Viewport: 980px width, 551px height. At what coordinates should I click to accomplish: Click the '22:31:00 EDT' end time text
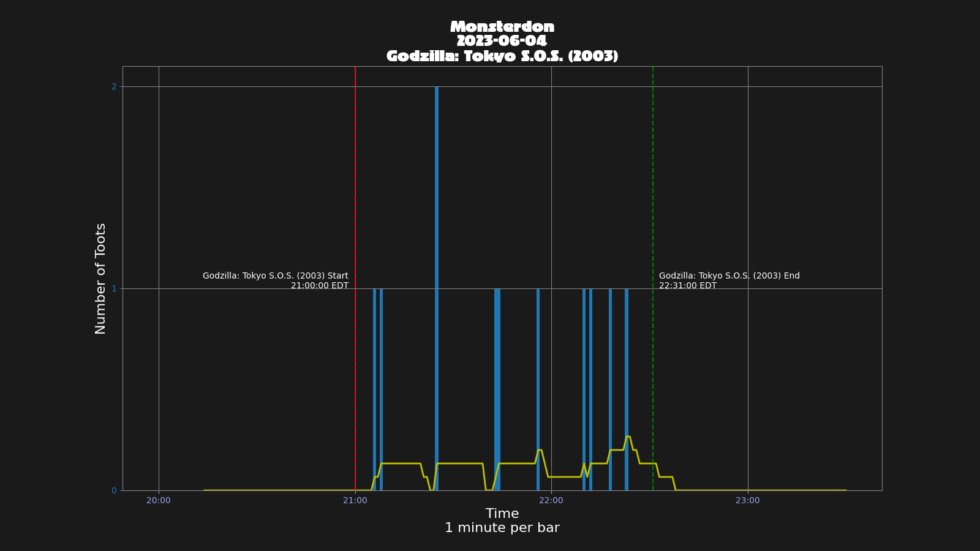click(x=688, y=286)
